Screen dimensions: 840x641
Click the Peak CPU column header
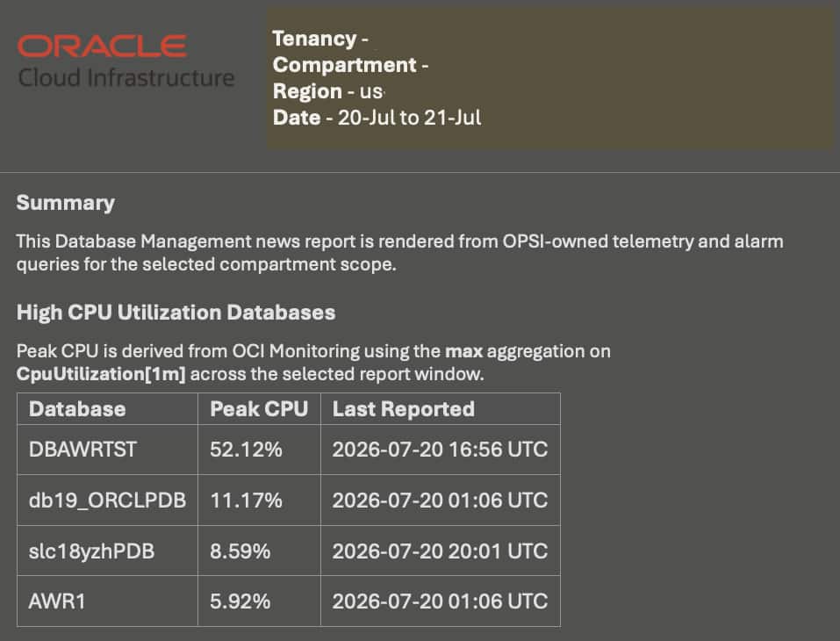click(259, 409)
